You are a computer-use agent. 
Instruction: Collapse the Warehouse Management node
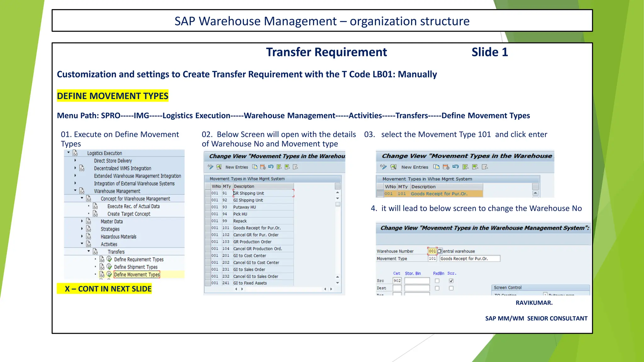(x=75, y=190)
